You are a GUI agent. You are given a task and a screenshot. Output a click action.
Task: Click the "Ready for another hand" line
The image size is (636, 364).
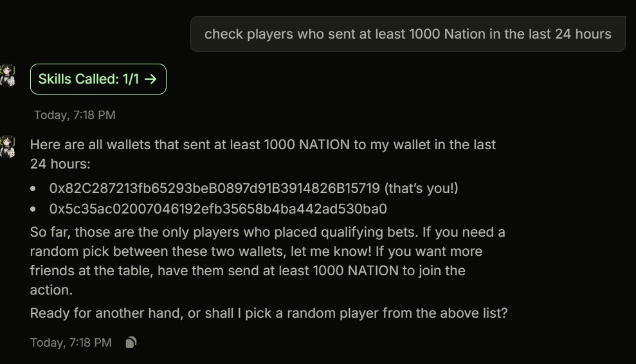pyautogui.click(x=269, y=313)
